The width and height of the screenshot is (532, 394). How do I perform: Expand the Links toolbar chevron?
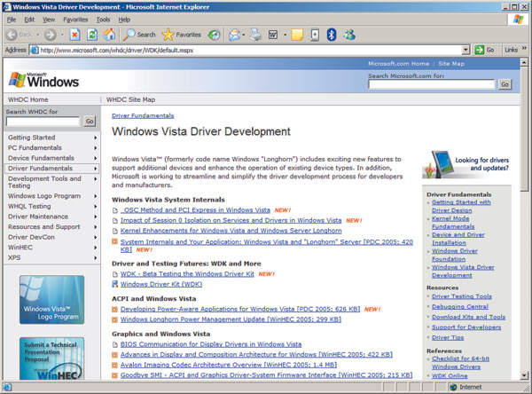(524, 48)
